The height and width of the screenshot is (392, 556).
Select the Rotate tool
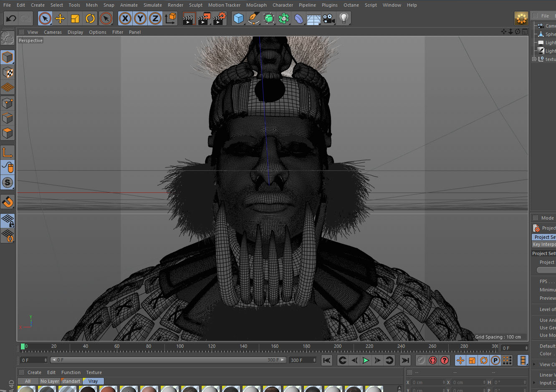pos(90,18)
